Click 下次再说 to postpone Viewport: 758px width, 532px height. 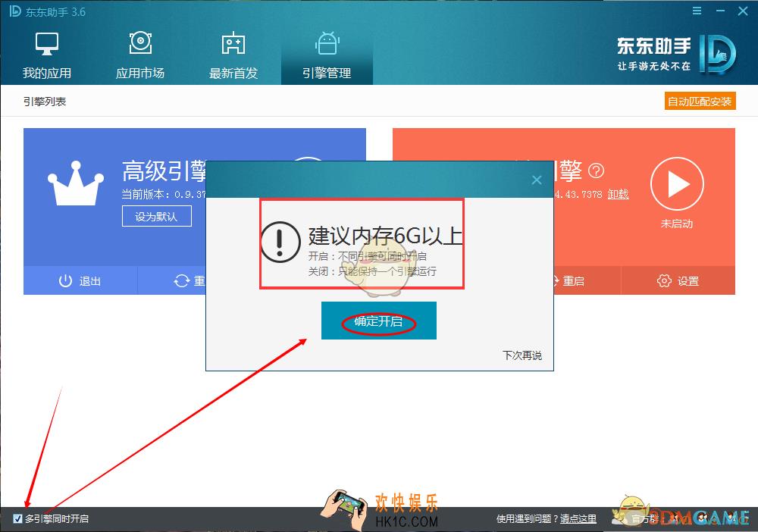coord(522,355)
